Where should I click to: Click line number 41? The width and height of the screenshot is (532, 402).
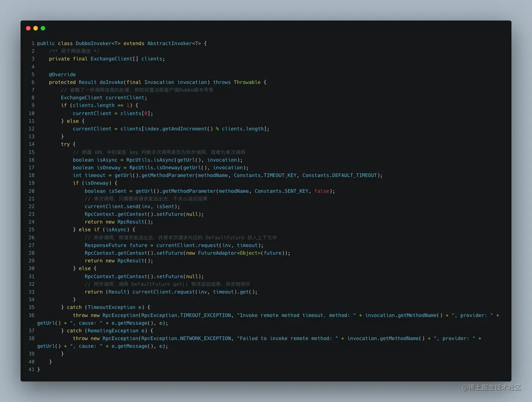tap(32, 369)
